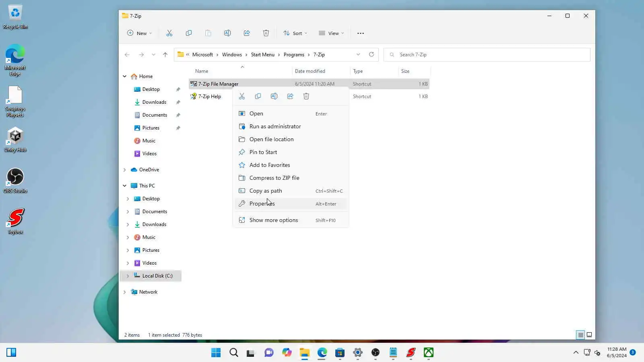644x362 pixels.
Task: Click the Cut icon in the Explorer toolbar
Action: click(169, 33)
